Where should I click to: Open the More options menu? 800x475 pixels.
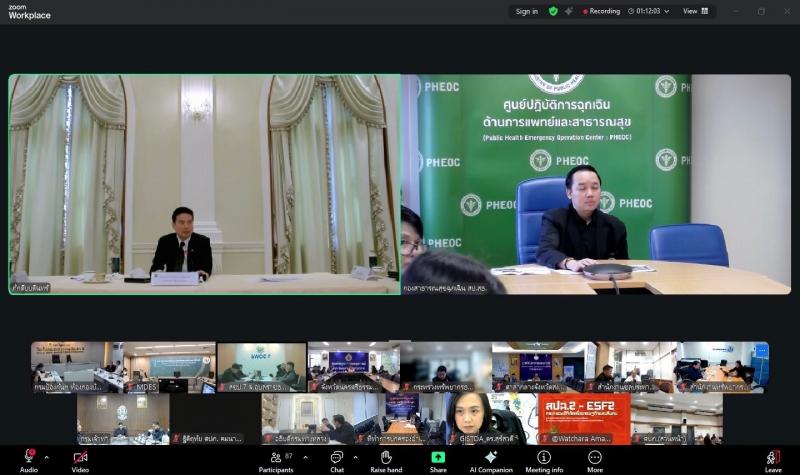tap(595, 461)
